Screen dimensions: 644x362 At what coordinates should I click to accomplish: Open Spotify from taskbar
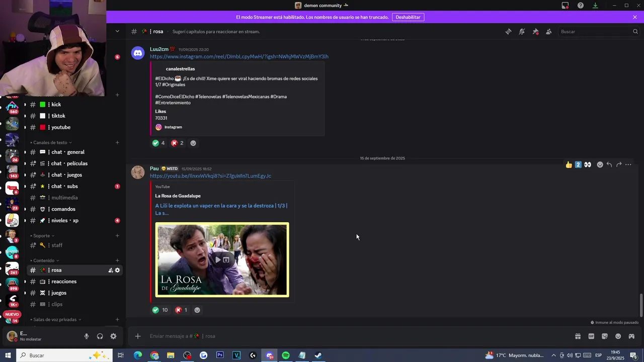pyautogui.click(x=285, y=355)
